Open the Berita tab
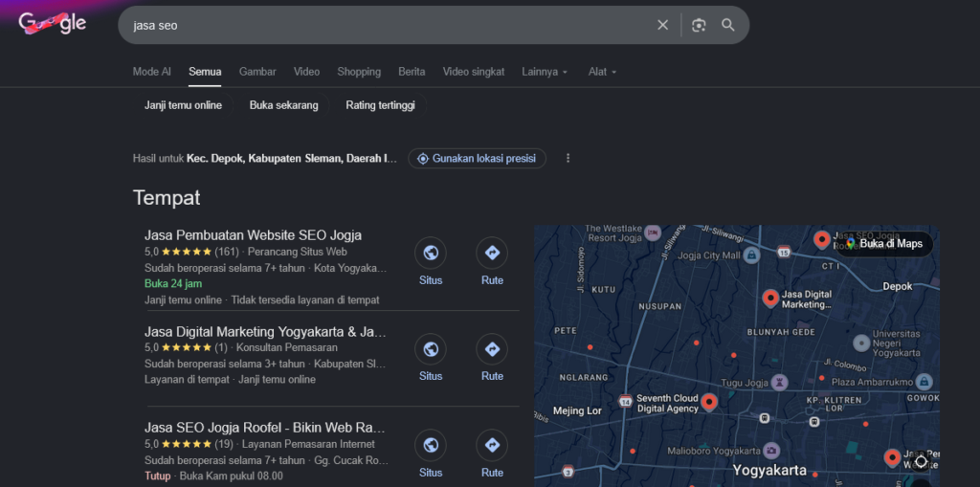Image resolution: width=980 pixels, height=487 pixels. click(412, 71)
